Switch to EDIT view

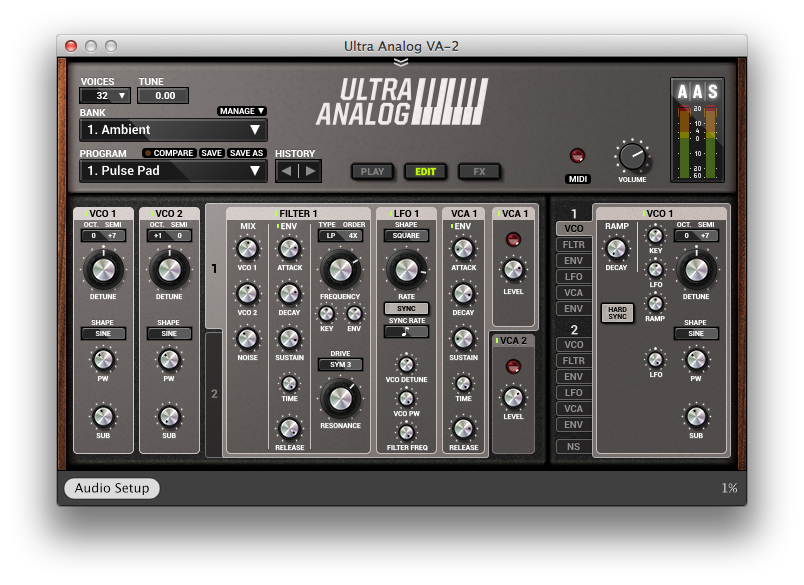pos(426,172)
